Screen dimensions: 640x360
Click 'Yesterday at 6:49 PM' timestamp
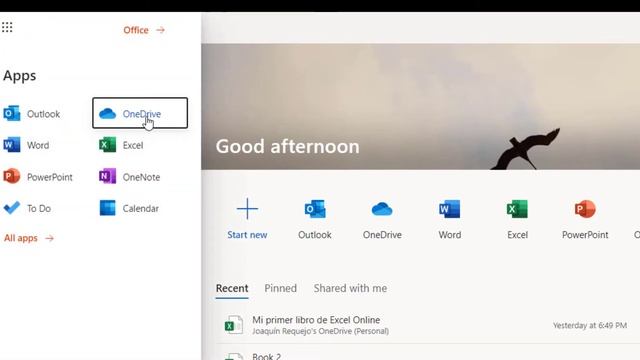590,325
